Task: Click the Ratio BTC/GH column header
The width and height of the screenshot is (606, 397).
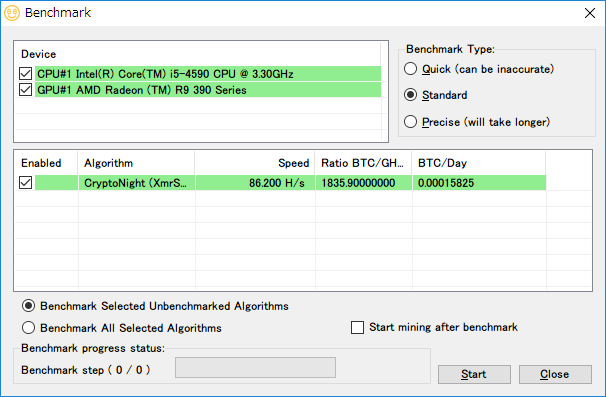Action: coord(363,163)
